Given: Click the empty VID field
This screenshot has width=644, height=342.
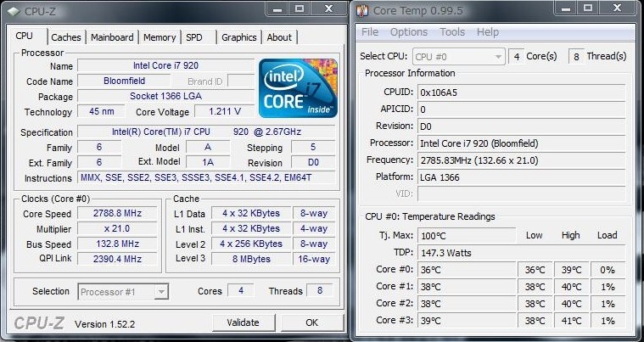Looking at the screenshot, I should tap(522, 193).
